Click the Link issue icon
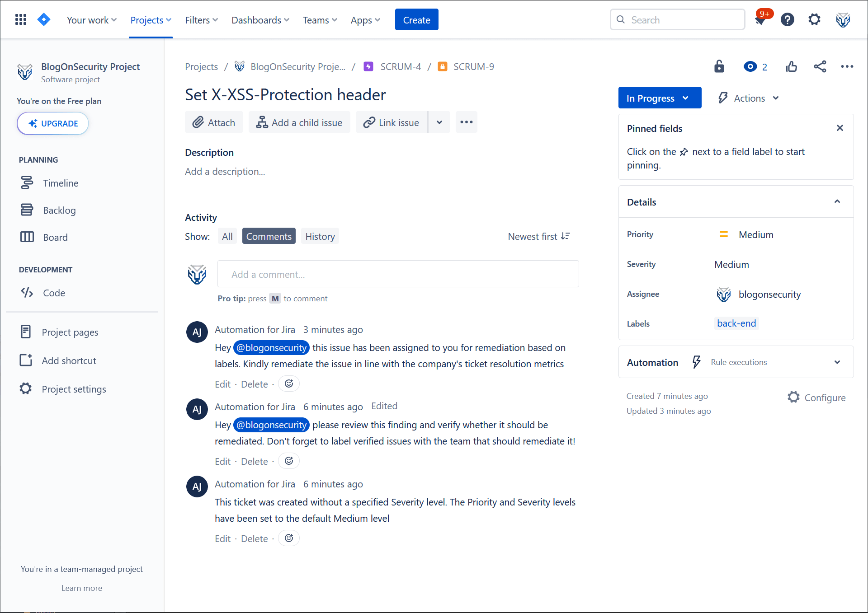 370,122
